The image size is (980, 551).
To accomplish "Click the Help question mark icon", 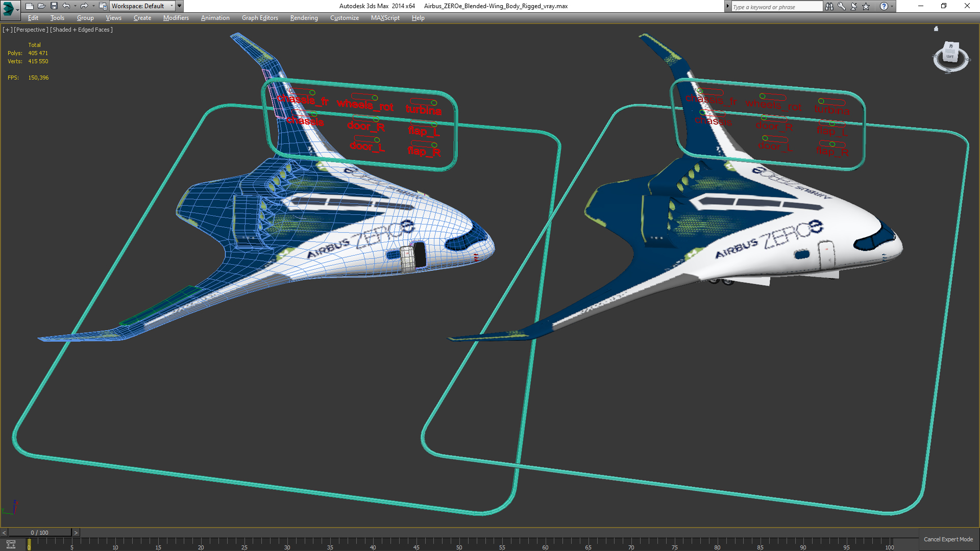I will pyautogui.click(x=884, y=6).
